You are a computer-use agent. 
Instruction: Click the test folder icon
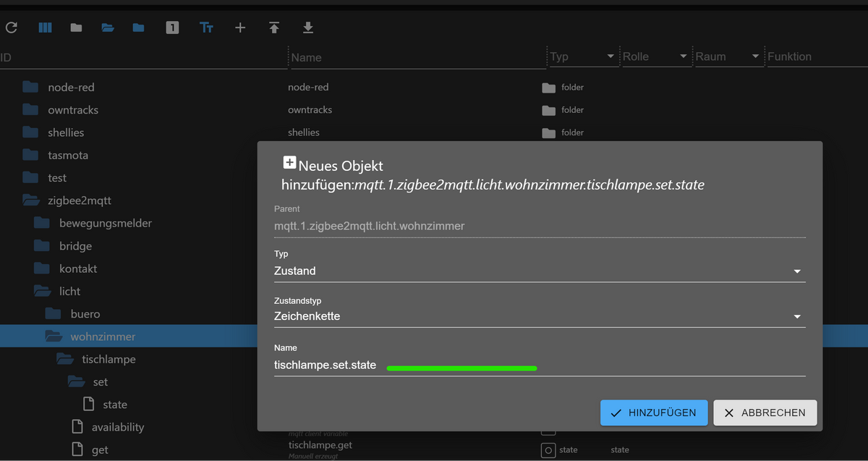(30, 177)
